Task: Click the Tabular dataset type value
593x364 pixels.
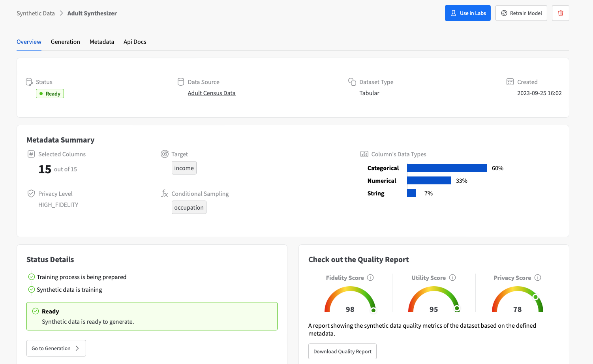Action: (x=370, y=93)
